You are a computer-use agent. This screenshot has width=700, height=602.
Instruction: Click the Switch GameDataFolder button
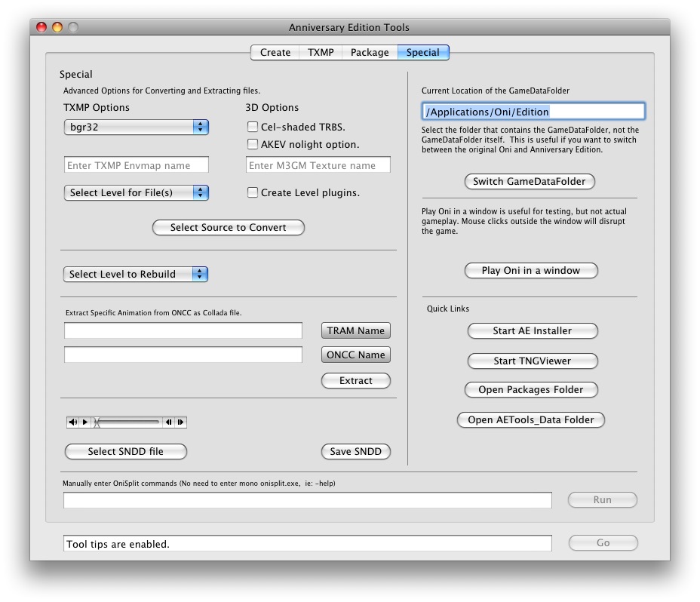click(x=530, y=181)
